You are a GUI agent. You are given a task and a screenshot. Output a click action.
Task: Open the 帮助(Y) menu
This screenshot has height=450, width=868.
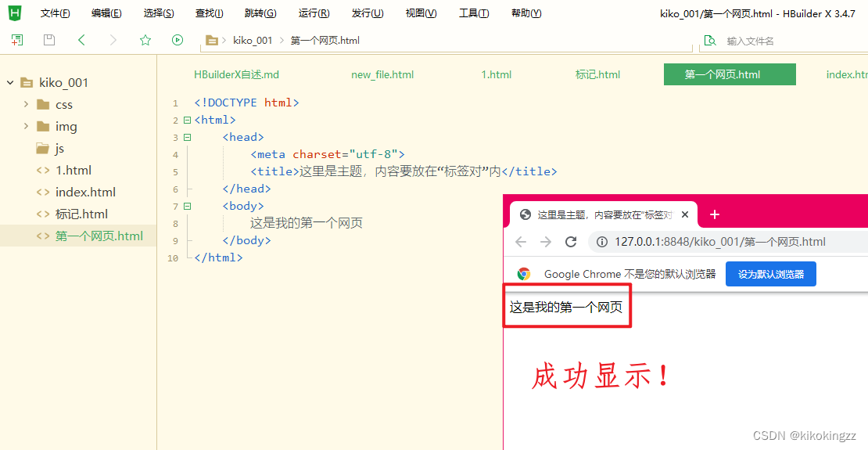pyautogui.click(x=526, y=13)
